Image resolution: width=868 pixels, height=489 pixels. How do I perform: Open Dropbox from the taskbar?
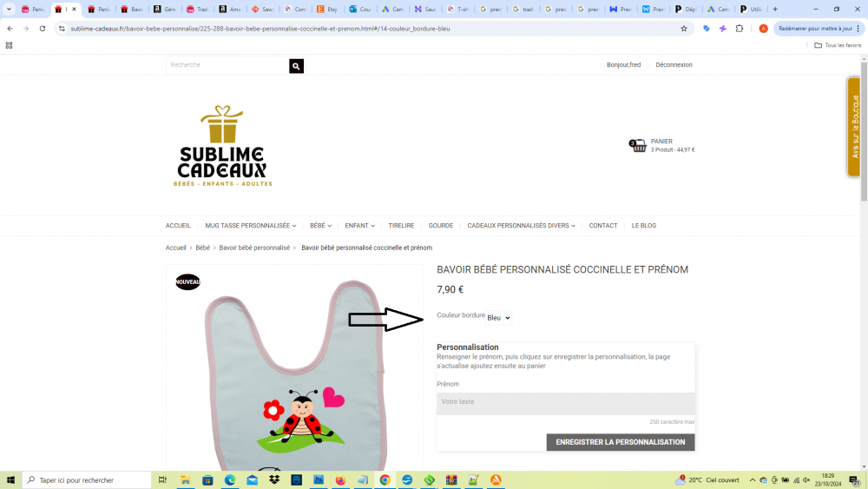(x=274, y=480)
